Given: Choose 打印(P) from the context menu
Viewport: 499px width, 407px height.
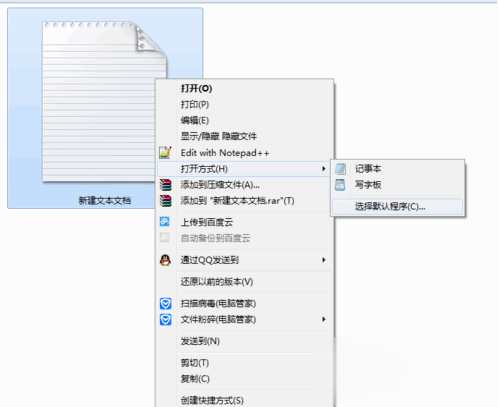Looking at the screenshot, I should [244, 104].
